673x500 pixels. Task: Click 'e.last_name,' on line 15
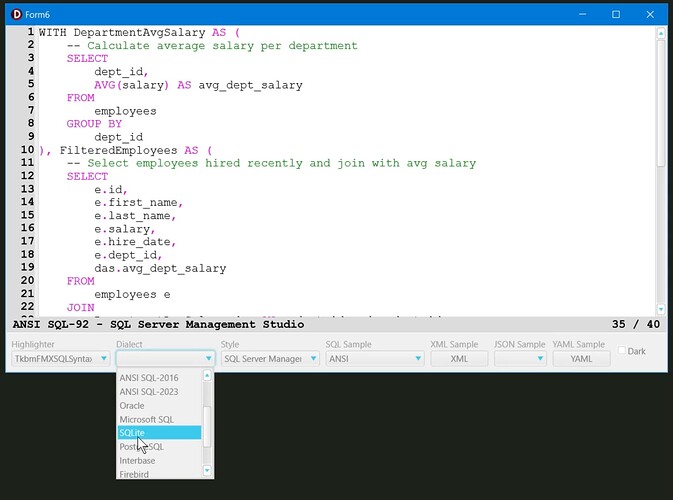coord(135,215)
